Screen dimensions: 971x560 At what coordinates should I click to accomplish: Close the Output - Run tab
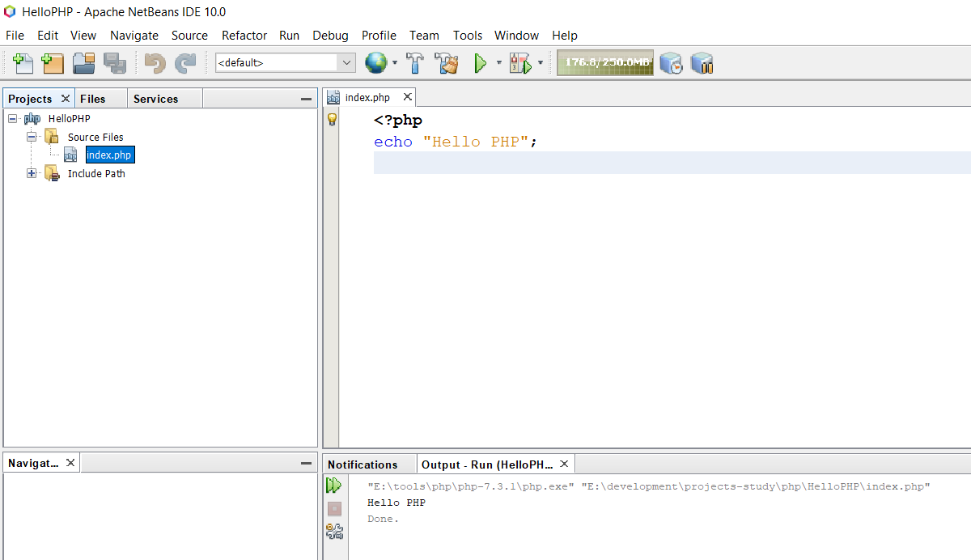pyautogui.click(x=564, y=465)
